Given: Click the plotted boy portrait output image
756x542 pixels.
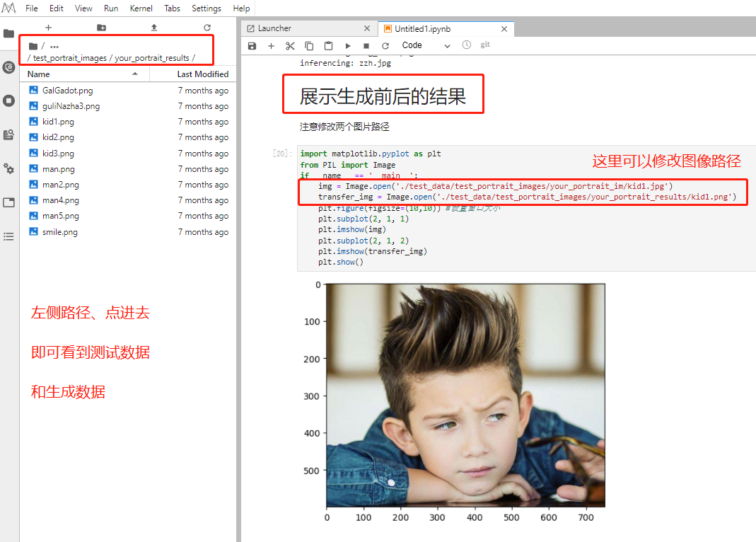Looking at the screenshot, I should 466,396.
